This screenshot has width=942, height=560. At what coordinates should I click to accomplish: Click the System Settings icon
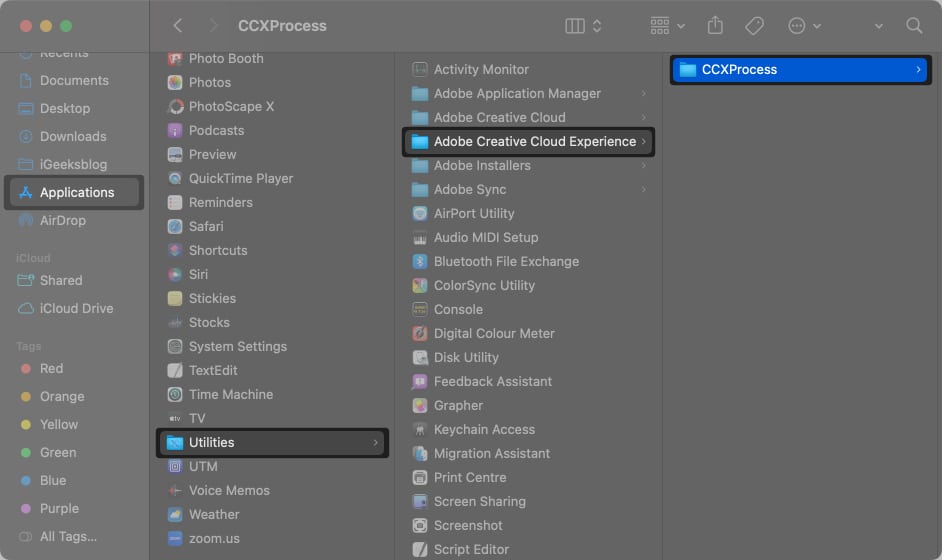tap(175, 347)
